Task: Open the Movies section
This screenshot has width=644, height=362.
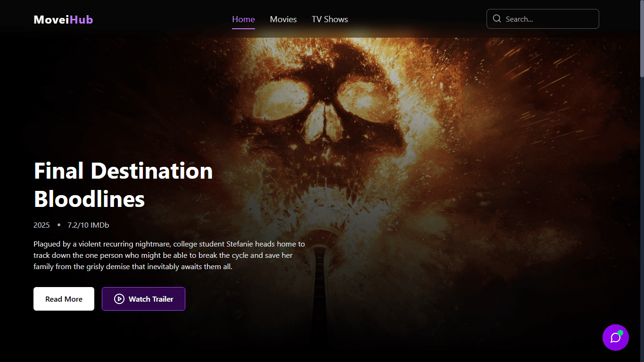Action: click(283, 19)
